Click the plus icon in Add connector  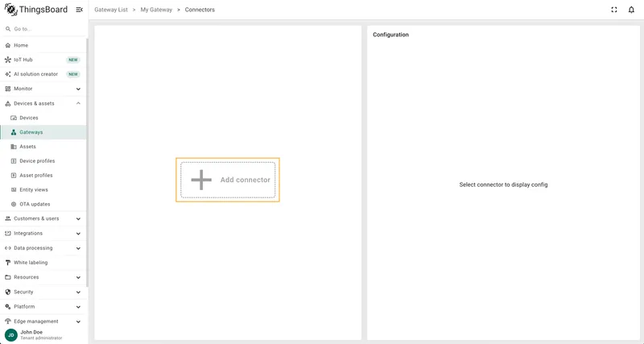coord(201,180)
